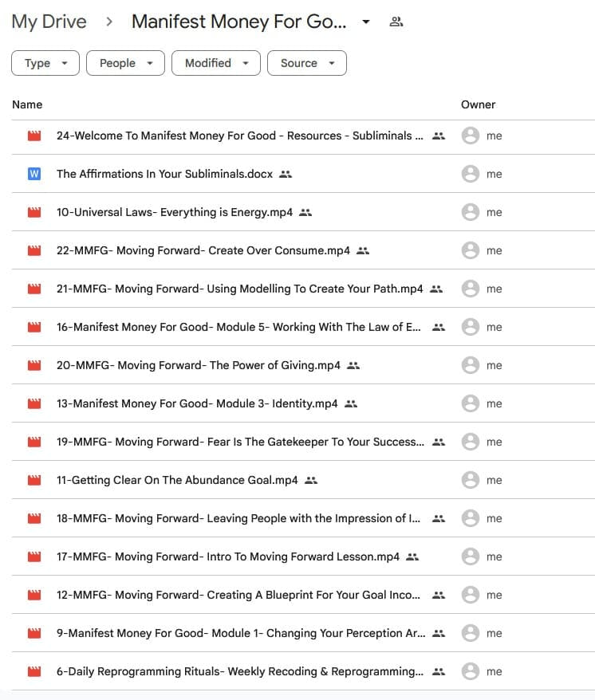Open the Type filter dropdown
Image resolution: width=595 pixels, height=700 pixels.
45,63
